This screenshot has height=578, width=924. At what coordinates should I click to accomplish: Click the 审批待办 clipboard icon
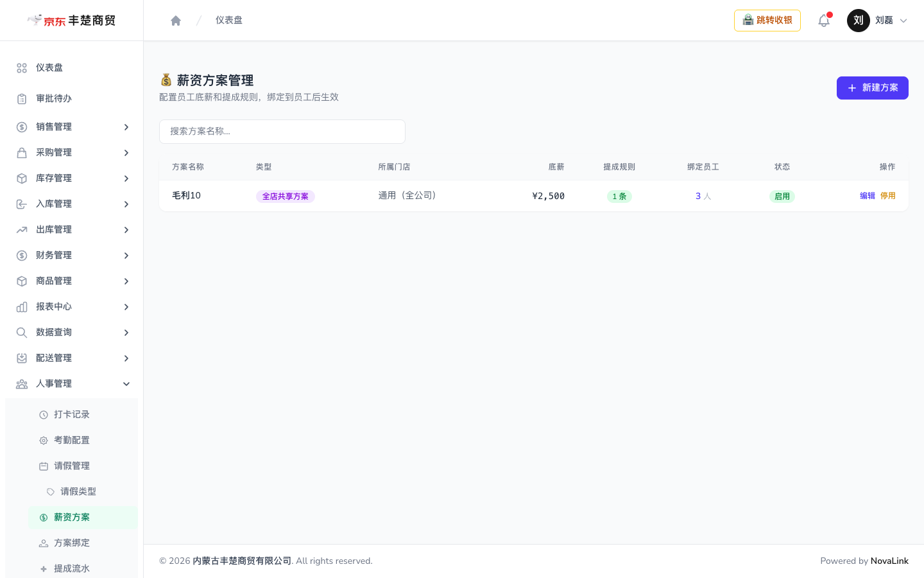click(22, 99)
